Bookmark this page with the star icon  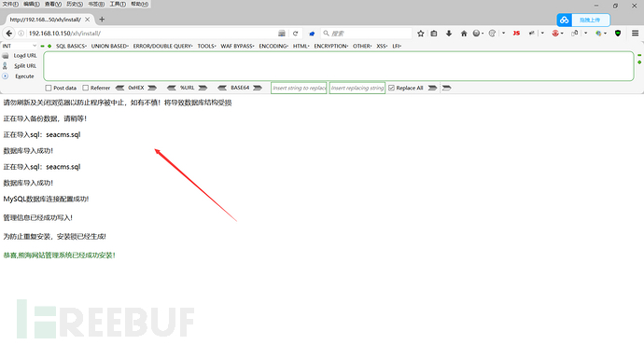[x=421, y=34]
